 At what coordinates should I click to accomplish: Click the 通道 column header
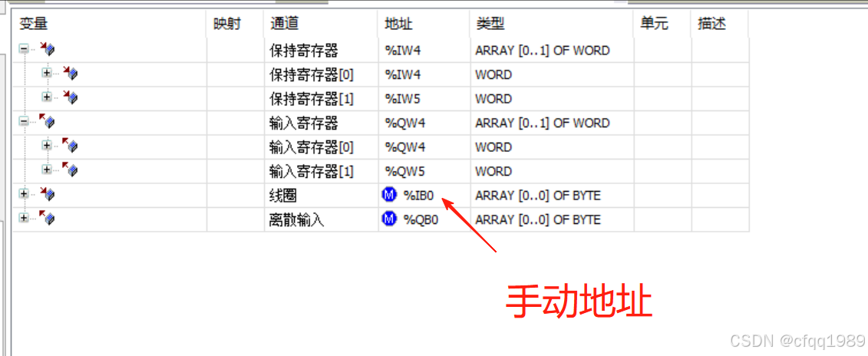[321, 24]
